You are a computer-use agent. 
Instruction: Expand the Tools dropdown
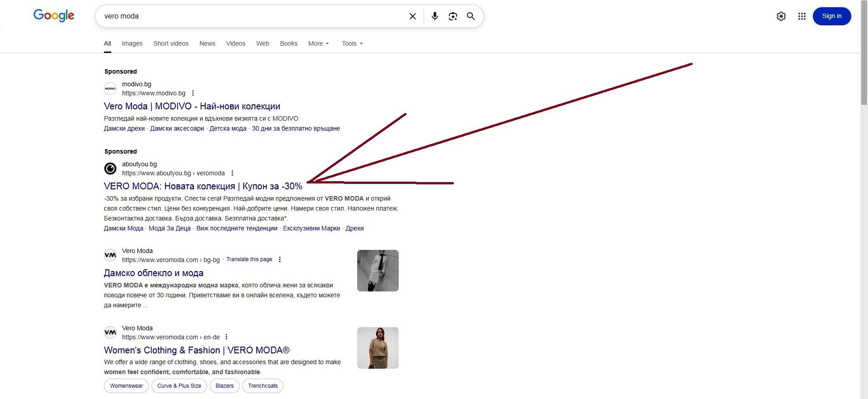[352, 43]
